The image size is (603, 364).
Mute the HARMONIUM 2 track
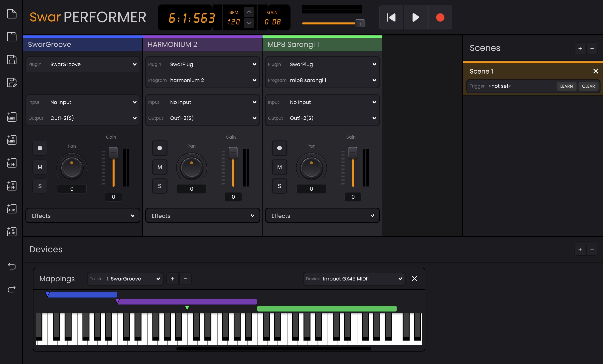pos(160,167)
